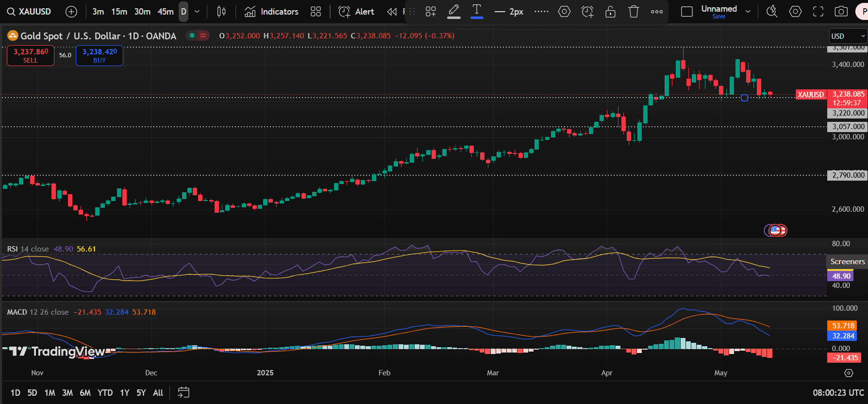Select the 3,057.000 price level label
The image size is (868, 404).
848,127
